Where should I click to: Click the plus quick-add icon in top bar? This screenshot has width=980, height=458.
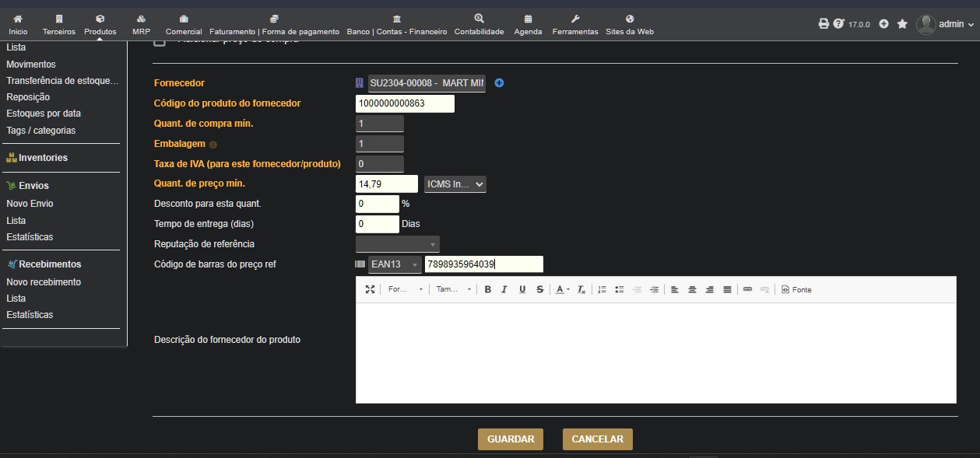click(x=883, y=24)
